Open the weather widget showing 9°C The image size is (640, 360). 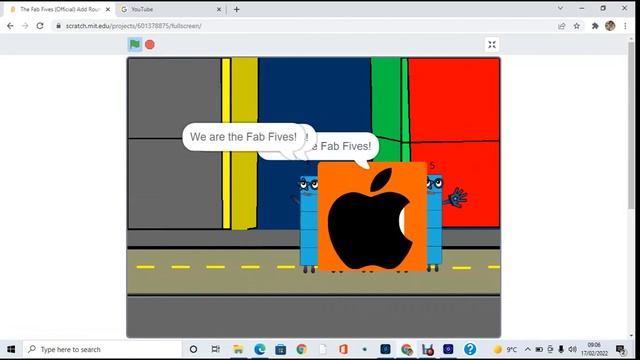coord(505,349)
